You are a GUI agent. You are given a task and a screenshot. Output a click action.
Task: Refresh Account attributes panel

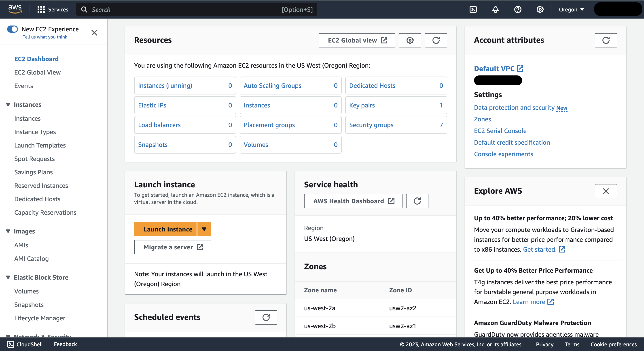pos(606,40)
